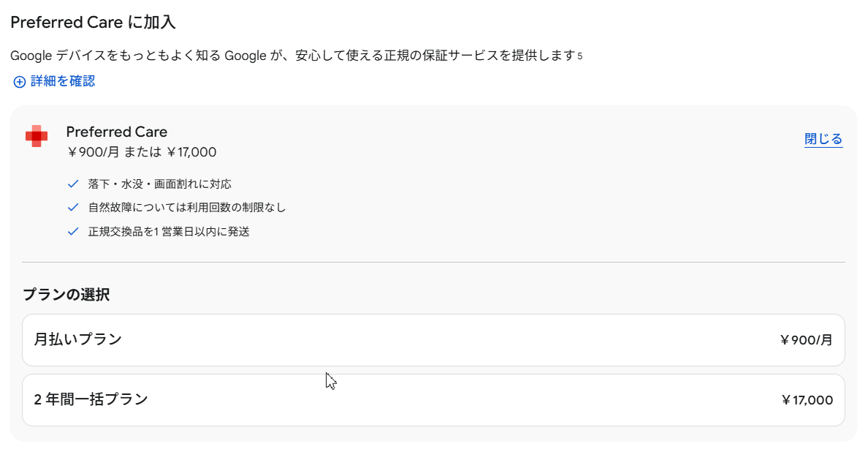
Task: Click the 正規交換品を1営業日以内に発送 text
Action: point(169,232)
